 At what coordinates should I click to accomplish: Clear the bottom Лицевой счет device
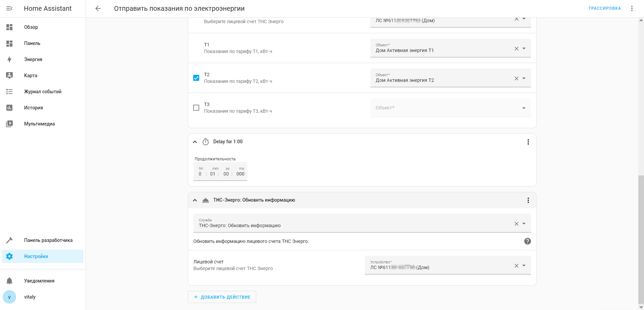[x=517, y=266]
